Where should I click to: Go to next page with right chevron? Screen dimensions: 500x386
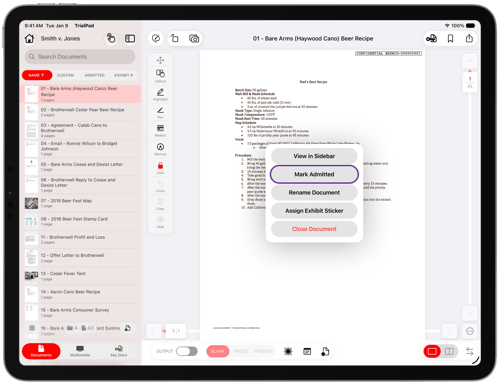point(450,331)
